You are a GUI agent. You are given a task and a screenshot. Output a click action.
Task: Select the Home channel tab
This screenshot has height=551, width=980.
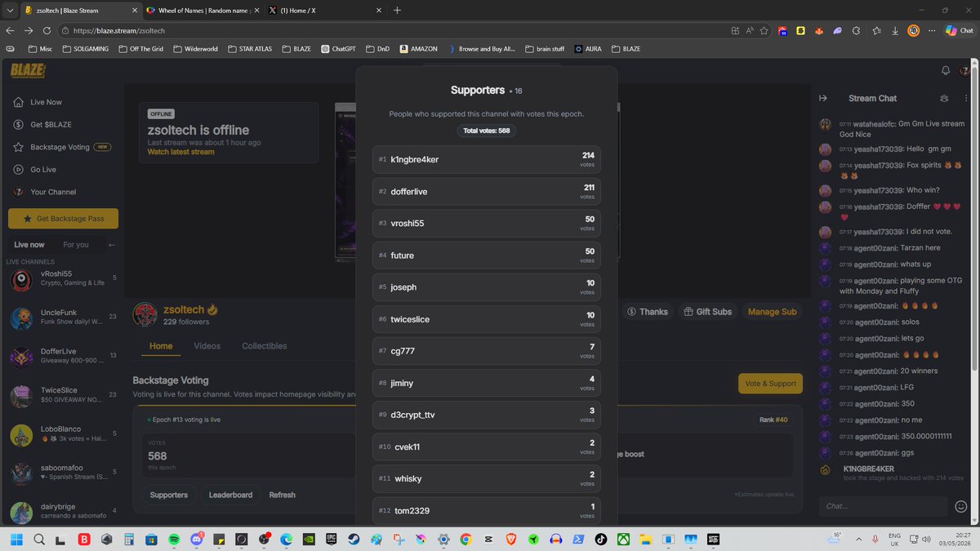point(161,346)
